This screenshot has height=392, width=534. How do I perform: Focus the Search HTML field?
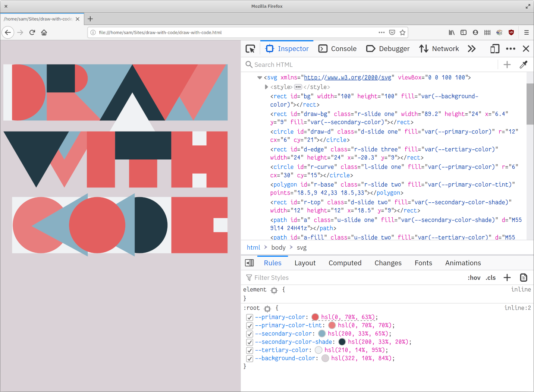coord(373,65)
